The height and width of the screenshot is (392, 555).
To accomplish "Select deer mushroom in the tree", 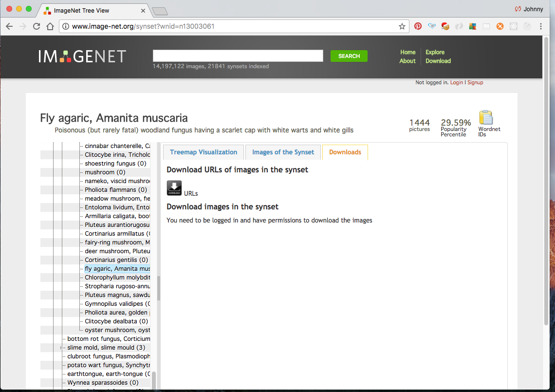I will pyautogui.click(x=117, y=251).
